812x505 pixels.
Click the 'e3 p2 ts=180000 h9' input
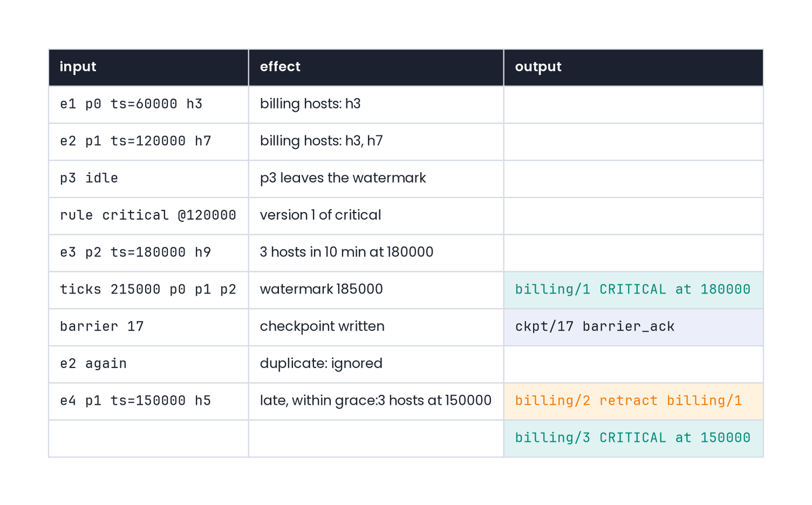[148, 253]
